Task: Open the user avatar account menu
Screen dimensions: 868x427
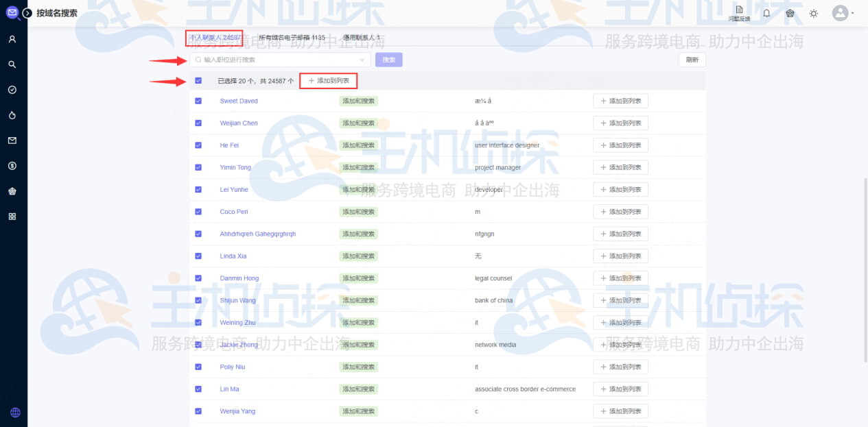Action: 841,13
